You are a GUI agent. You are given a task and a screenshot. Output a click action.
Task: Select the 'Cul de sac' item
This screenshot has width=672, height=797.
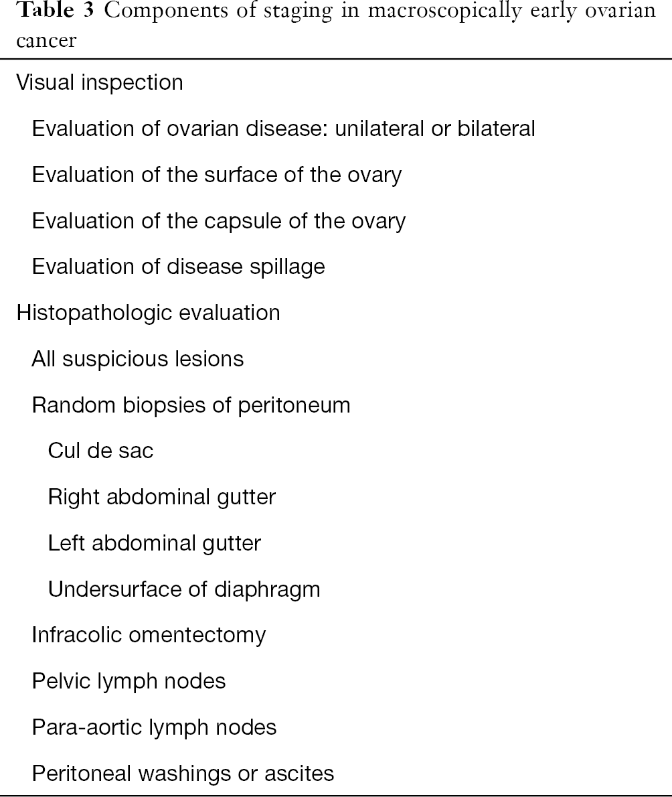100,451
